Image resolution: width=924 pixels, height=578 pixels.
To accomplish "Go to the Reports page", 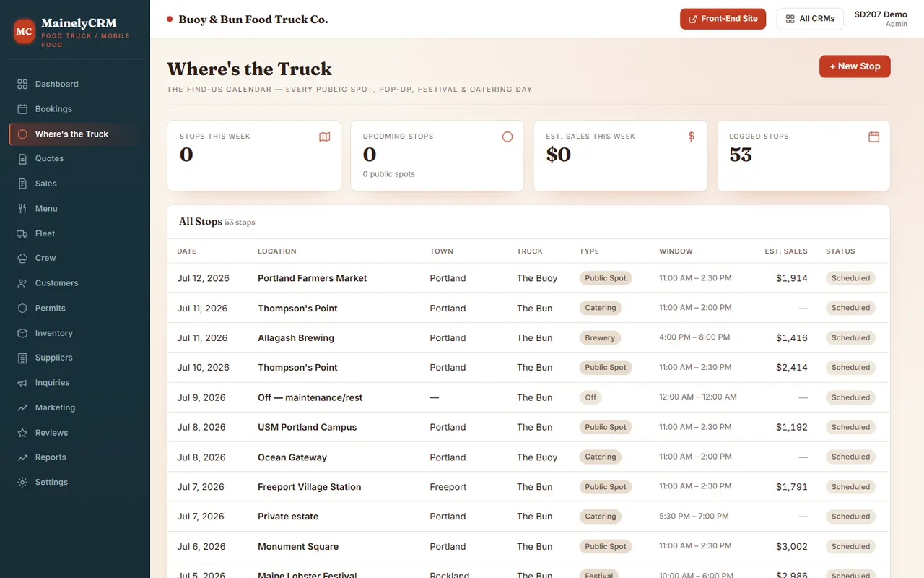I will [75, 457].
